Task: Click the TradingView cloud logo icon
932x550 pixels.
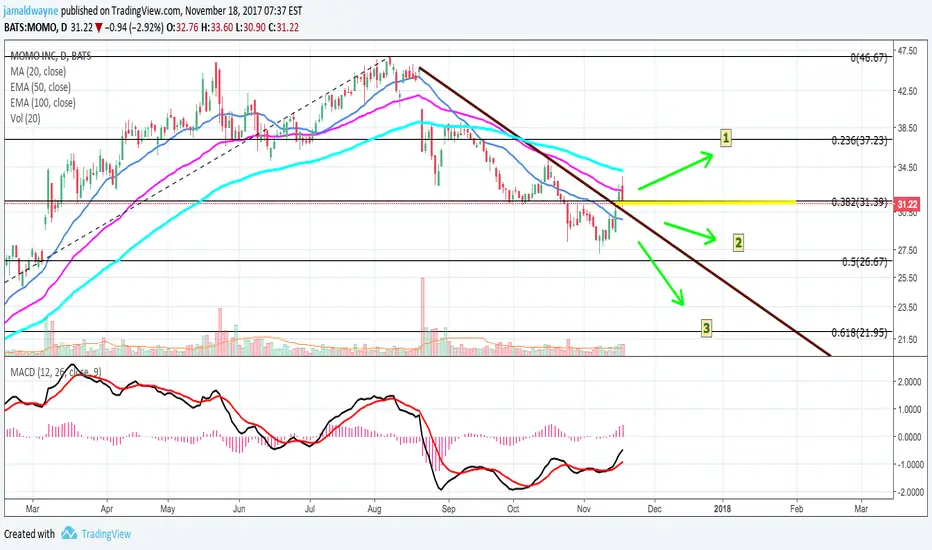Action: (69, 533)
